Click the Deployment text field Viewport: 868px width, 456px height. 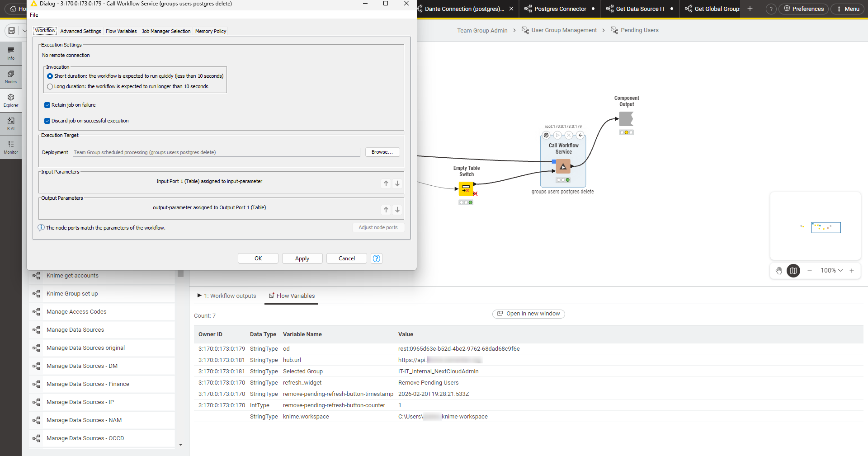[x=216, y=153]
